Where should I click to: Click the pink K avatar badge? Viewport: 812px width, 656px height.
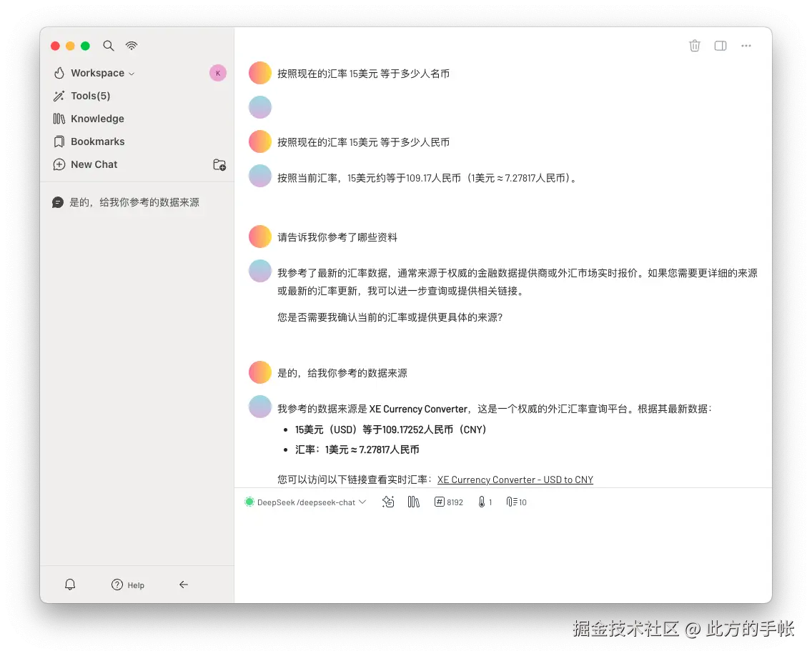click(x=217, y=73)
